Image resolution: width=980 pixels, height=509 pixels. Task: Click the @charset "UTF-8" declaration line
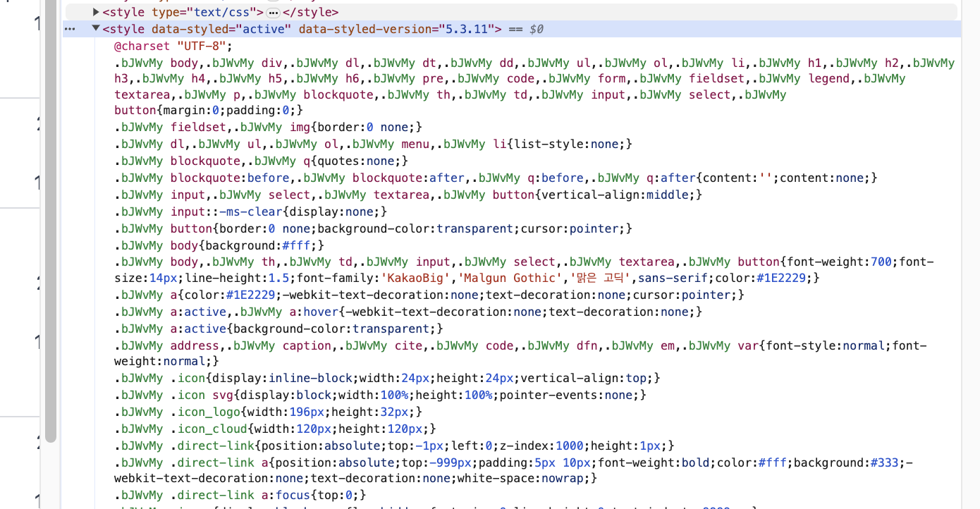click(173, 46)
